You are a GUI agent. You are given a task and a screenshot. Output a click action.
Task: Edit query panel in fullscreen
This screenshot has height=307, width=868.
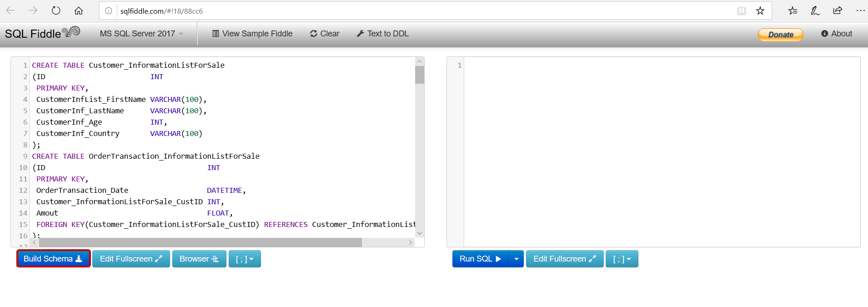tap(565, 259)
